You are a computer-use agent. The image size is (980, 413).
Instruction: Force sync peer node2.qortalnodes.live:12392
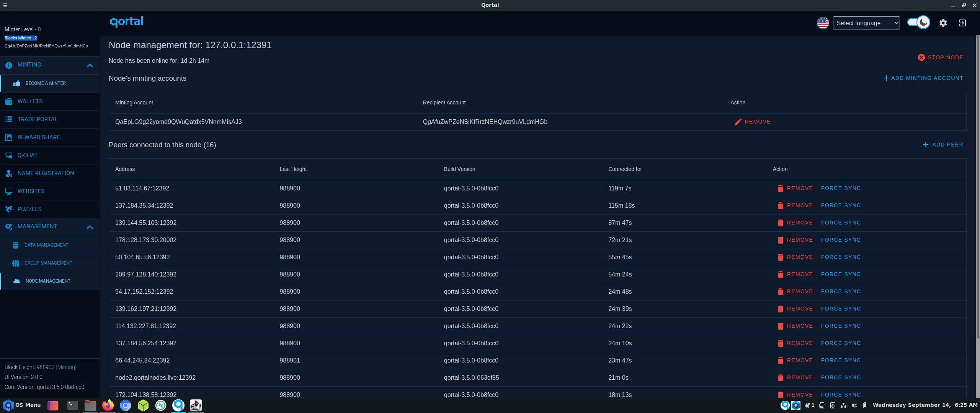[x=841, y=378]
